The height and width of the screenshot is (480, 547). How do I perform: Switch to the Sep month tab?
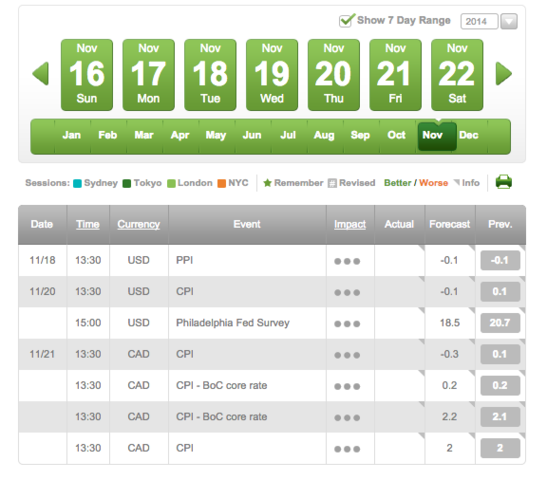tap(361, 135)
